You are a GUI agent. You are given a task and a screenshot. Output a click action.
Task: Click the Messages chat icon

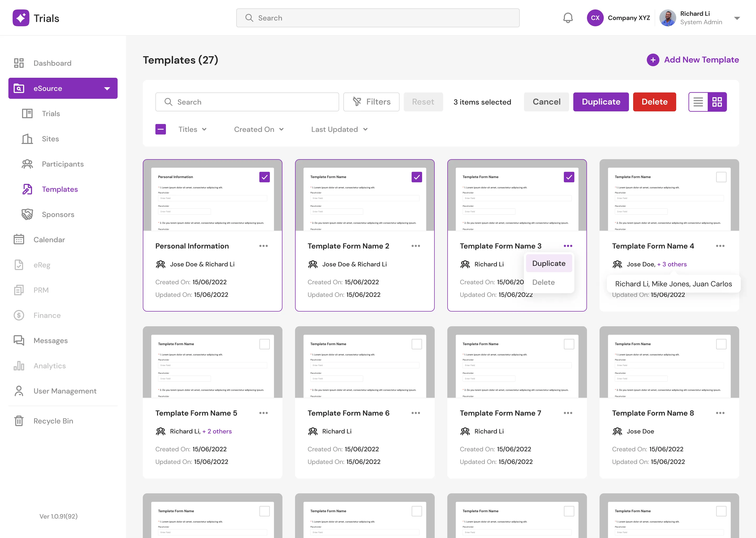pyautogui.click(x=19, y=340)
